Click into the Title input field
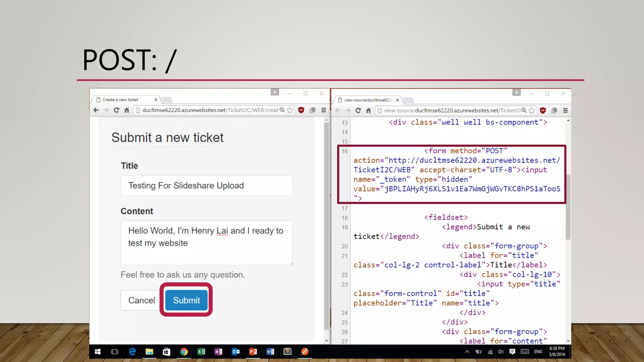644x362 pixels. click(207, 185)
